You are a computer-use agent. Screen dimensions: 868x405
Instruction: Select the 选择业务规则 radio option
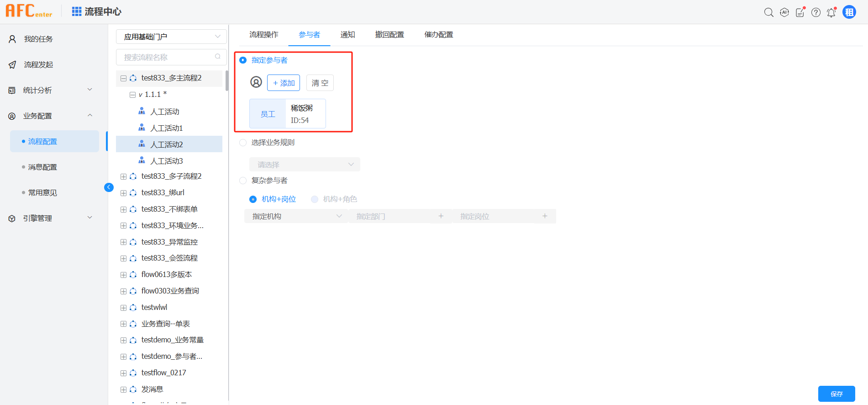[x=243, y=143]
